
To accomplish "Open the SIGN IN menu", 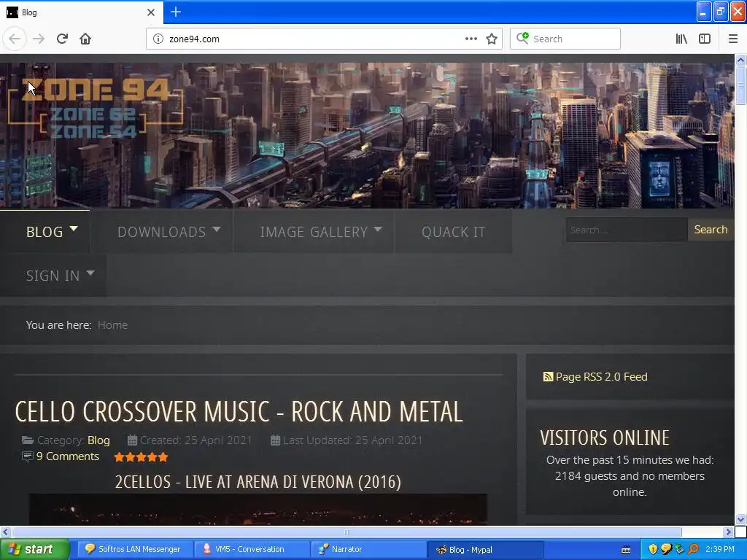I will 53,276.
